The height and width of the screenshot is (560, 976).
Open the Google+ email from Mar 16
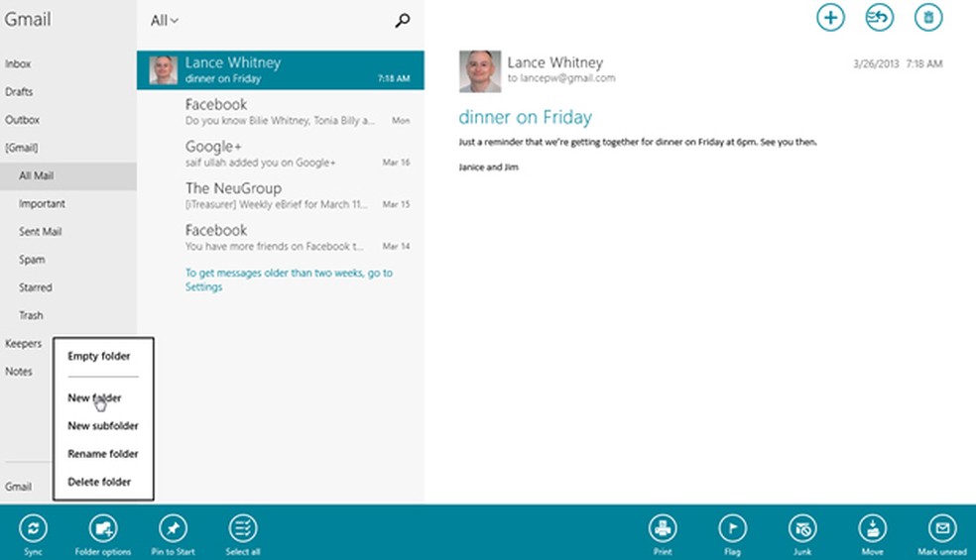[x=281, y=154]
